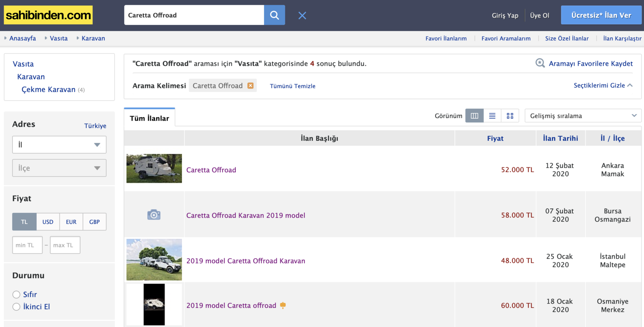Open Caretta Offroad Karavan 2019 model listing
This screenshot has width=644, height=327.
pos(246,215)
